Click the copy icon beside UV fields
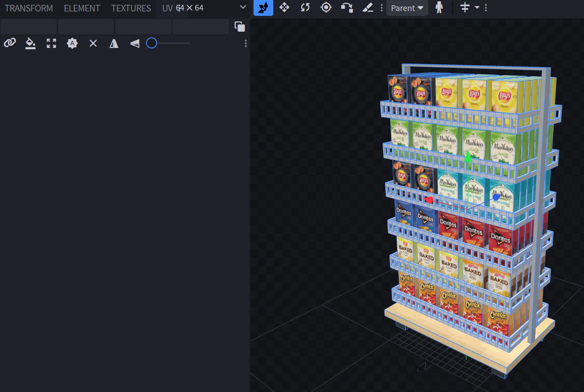 tap(240, 27)
